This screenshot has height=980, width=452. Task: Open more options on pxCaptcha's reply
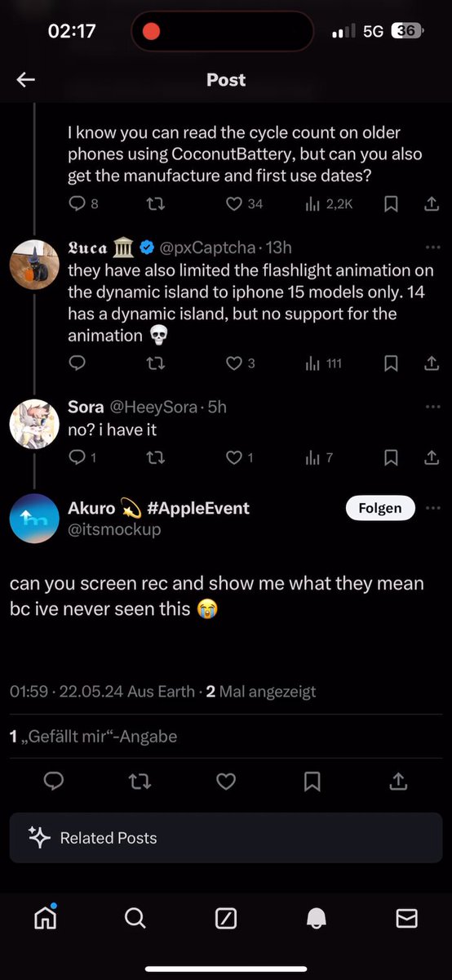click(432, 247)
